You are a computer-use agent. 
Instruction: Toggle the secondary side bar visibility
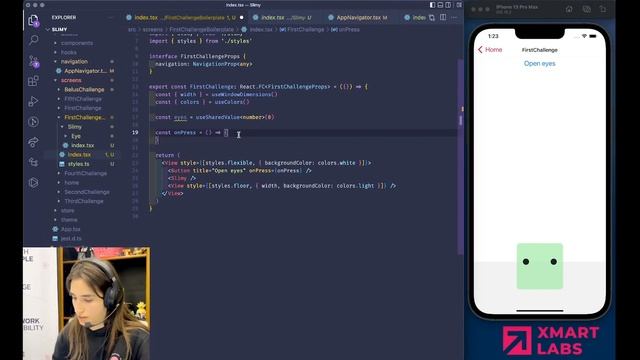(449, 5)
